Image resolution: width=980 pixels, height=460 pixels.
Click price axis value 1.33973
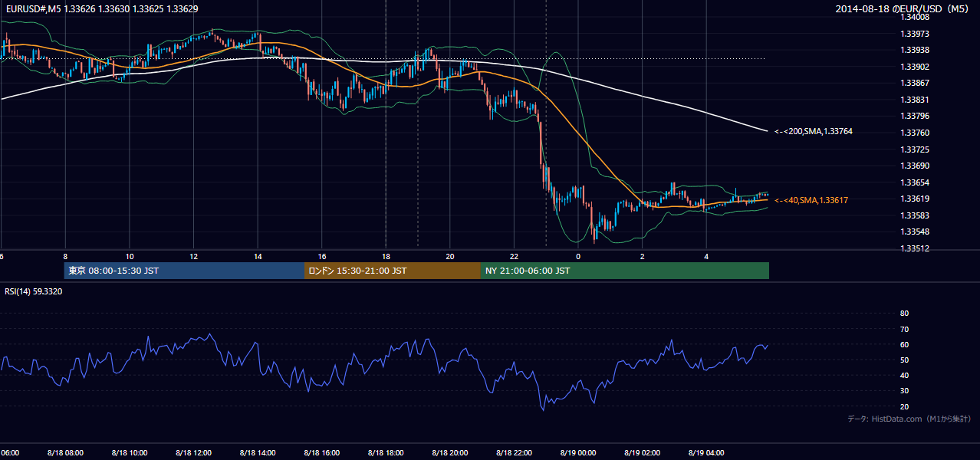point(915,34)
